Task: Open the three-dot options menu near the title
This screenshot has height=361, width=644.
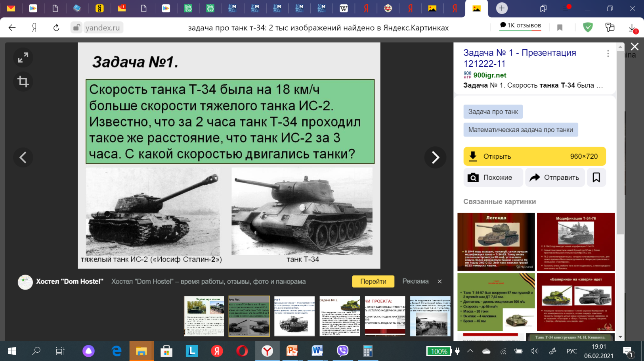Action: [x=608, y=54]
